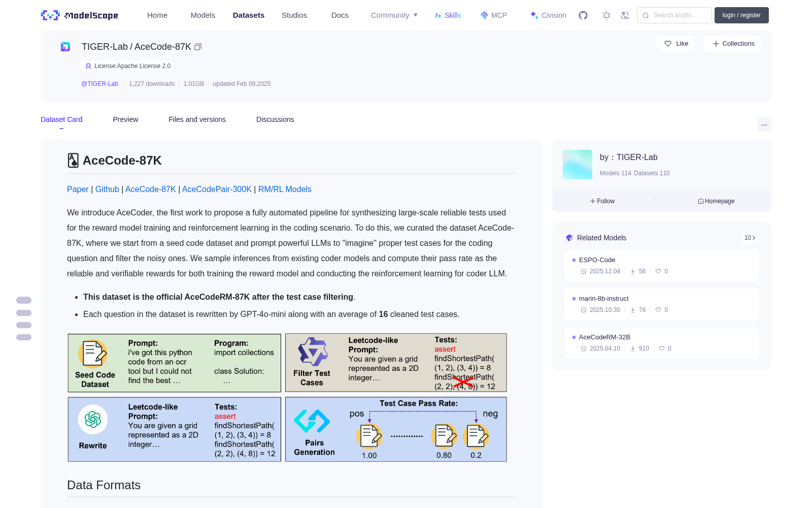Click the TIGER-Lab gradient avatar thumbnail
The image size is (812, 508).
[x=578, y=165]
